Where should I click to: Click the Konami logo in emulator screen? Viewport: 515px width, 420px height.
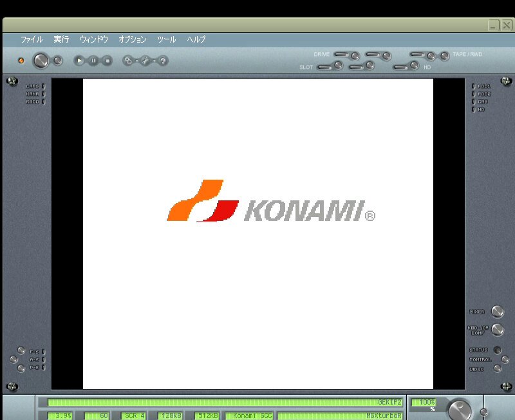click(x=271, y=201)
